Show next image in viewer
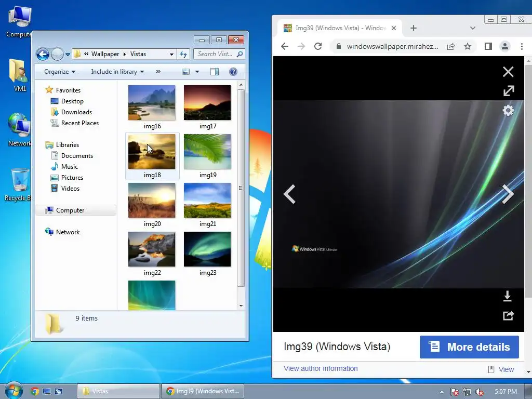Image resolution: width=532 pixels, height=399 pixels. click(508, 194)
